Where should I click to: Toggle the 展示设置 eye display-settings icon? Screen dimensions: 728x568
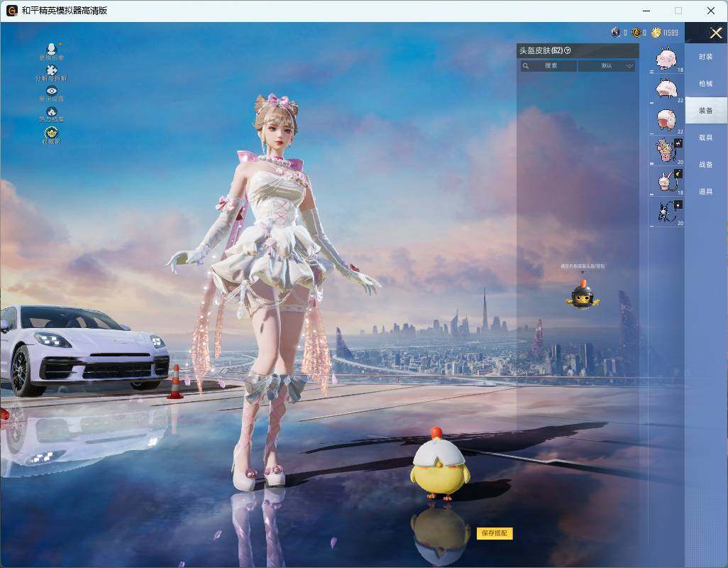[52, 94]
